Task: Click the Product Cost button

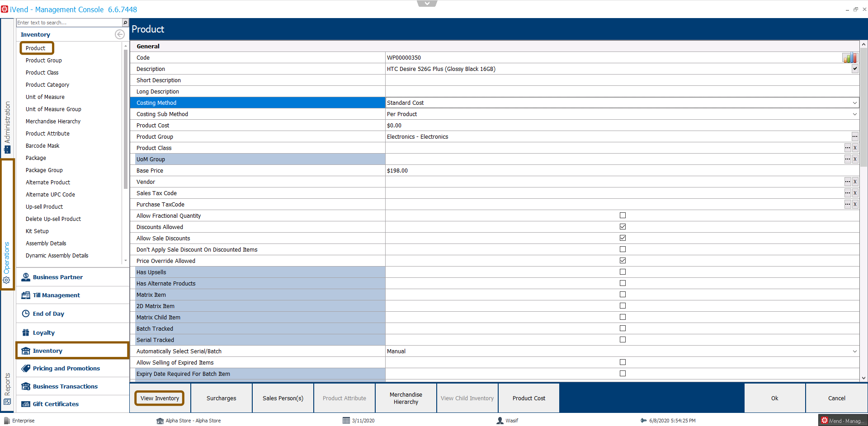Action: pos(529,398)
